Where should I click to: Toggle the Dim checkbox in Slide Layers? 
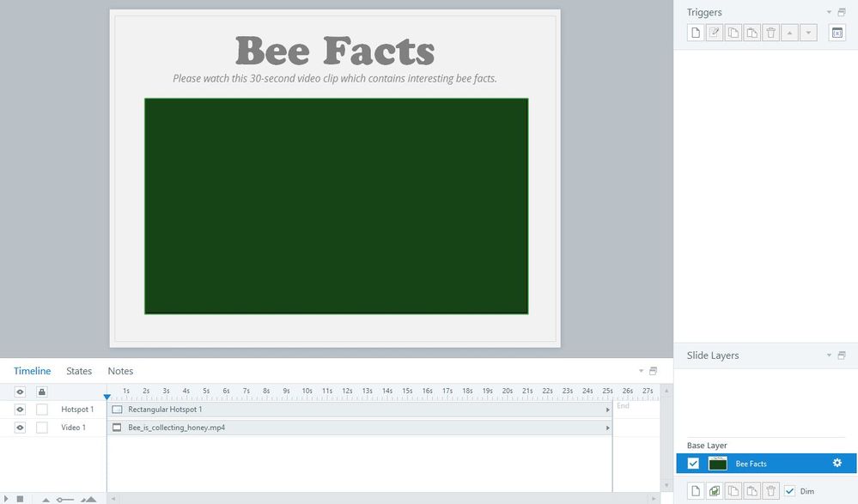(790, 491)
